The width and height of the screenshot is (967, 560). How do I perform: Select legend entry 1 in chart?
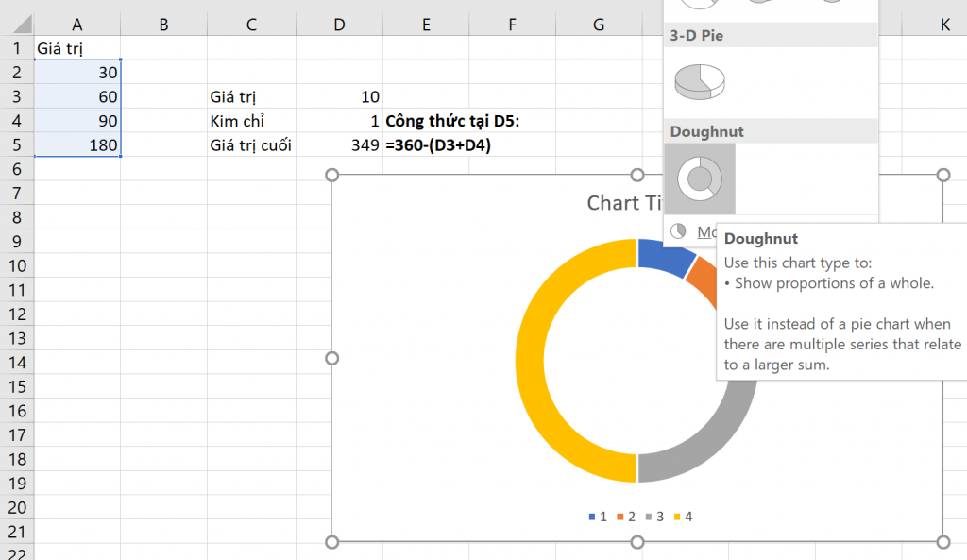(x=597, y=517)
